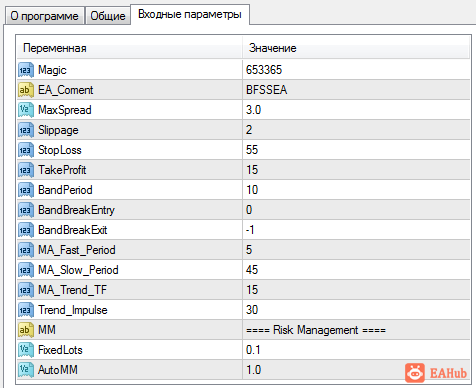The width and height of the screenshot is (476, 388).
Task: Edit the BandBreakExit value -1
Action: 356,230
